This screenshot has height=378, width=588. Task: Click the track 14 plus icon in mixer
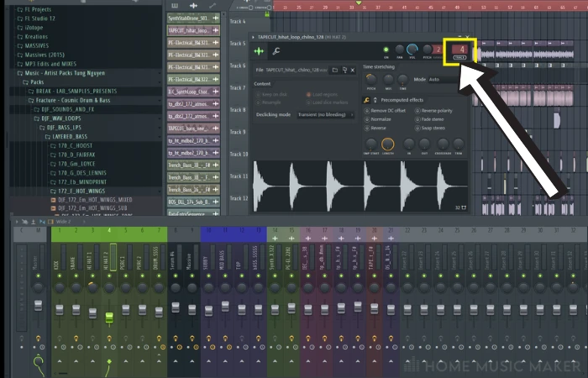tap(275, 239)
